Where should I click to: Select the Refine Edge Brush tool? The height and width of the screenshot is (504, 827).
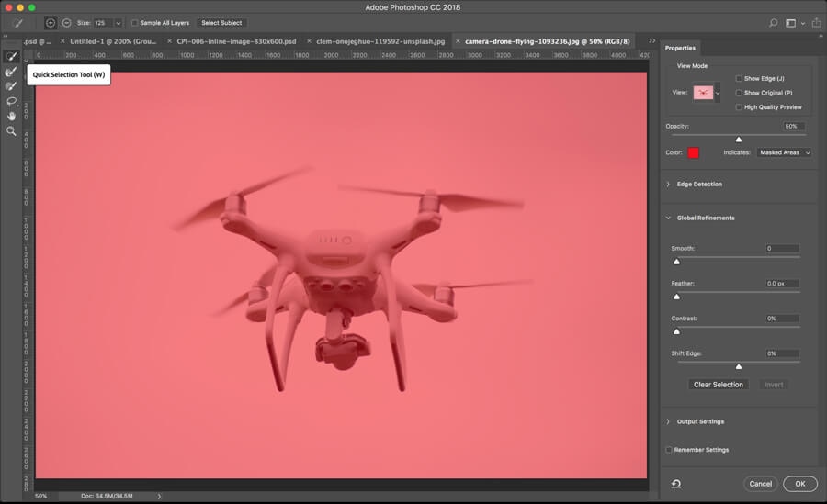coord(12,72)
